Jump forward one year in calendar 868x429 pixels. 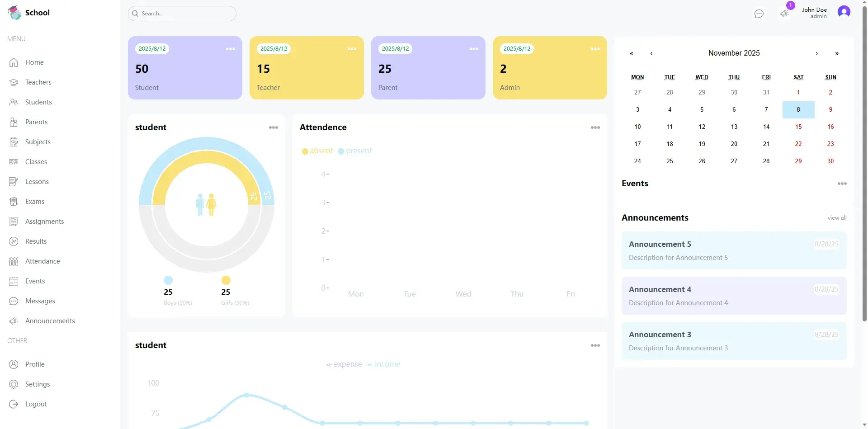tap(836, 53)
